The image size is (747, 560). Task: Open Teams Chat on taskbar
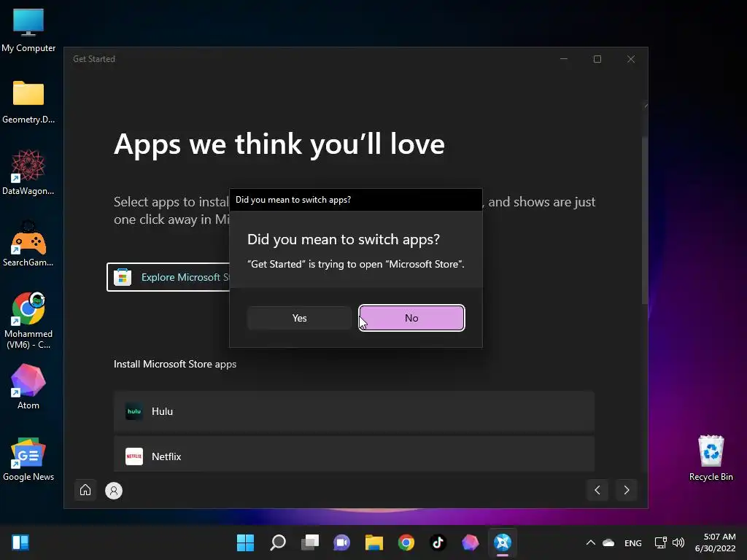(x=341, y=542)
